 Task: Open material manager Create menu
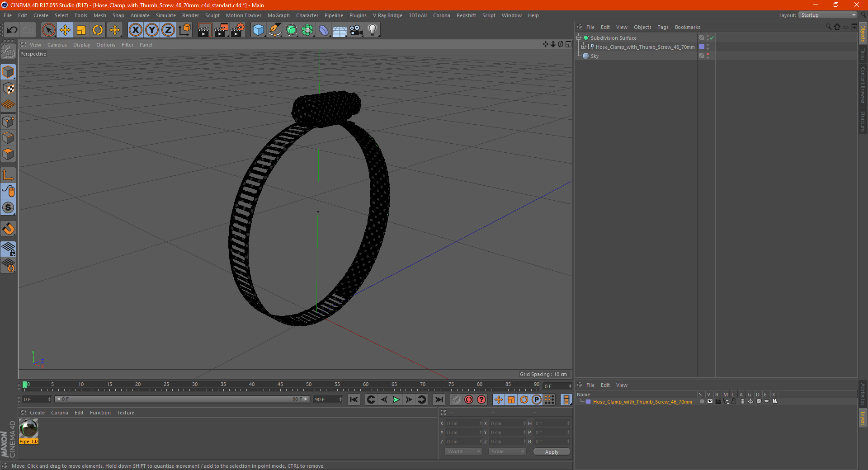37,413
